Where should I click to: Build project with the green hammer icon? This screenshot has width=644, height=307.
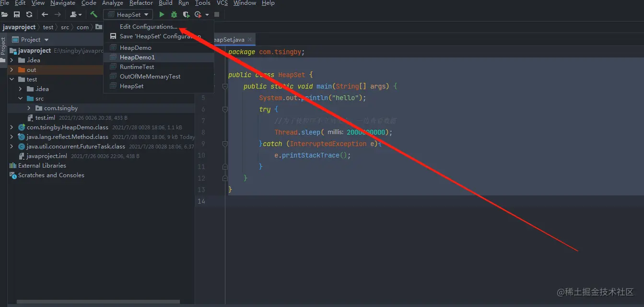click(94, 15)
